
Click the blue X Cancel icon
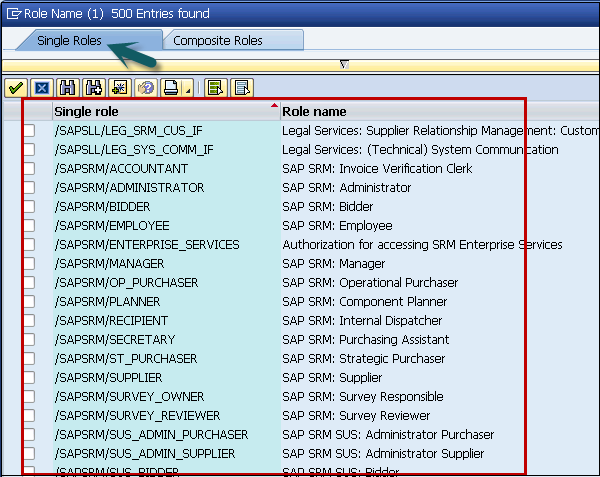coord(41,88)
